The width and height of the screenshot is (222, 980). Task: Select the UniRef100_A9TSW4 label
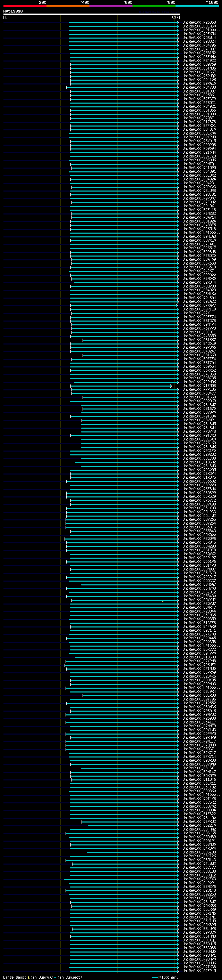[199, 416]
